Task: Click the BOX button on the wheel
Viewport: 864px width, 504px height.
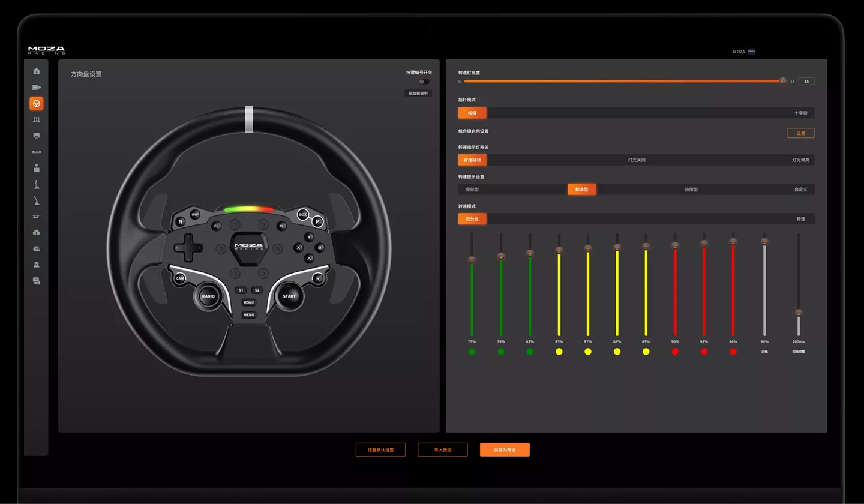Action: tap(303, 214)
